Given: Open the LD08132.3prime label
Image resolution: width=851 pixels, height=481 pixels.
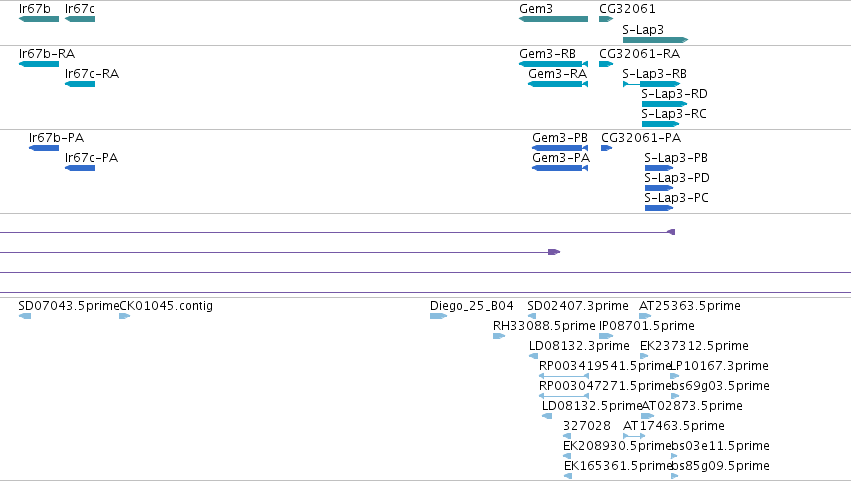Looking at the screenshot, I should coord(579,346).
